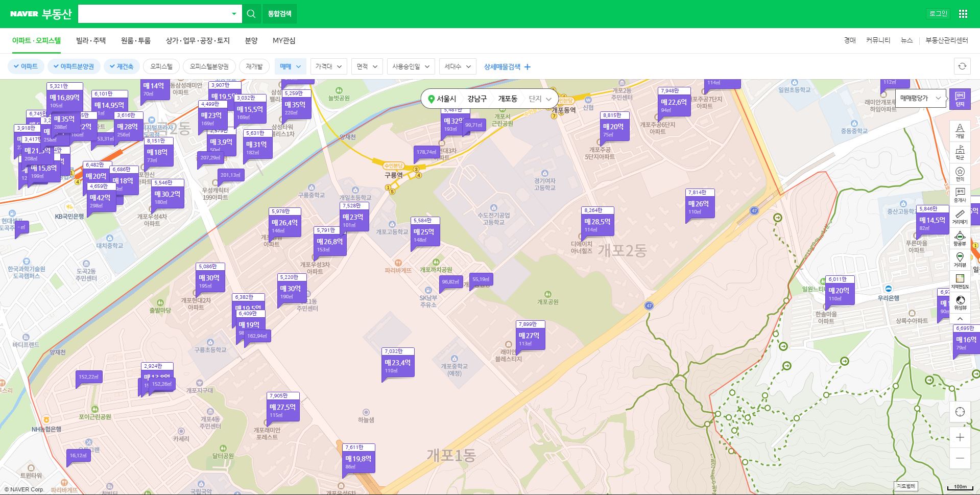Switch to 항공뷰 aerial view
The height and width of the screenshot is (495, 980).
pos(960,239)
